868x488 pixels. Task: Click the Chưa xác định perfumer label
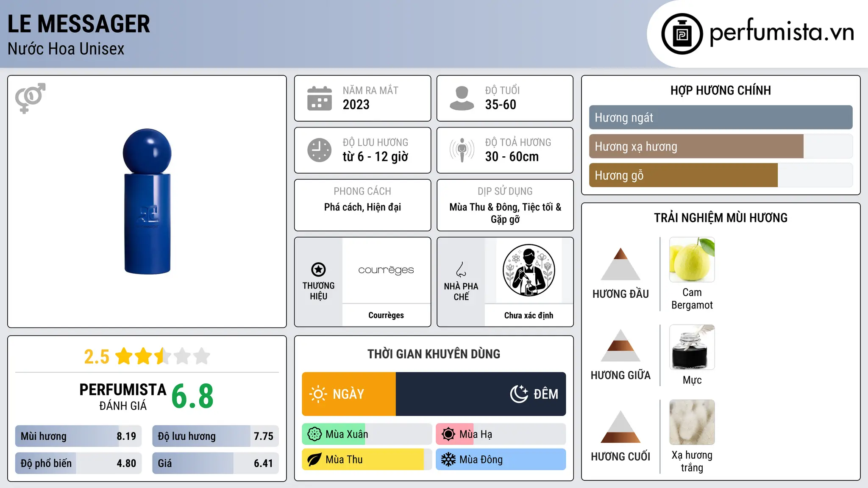point(529,315)
